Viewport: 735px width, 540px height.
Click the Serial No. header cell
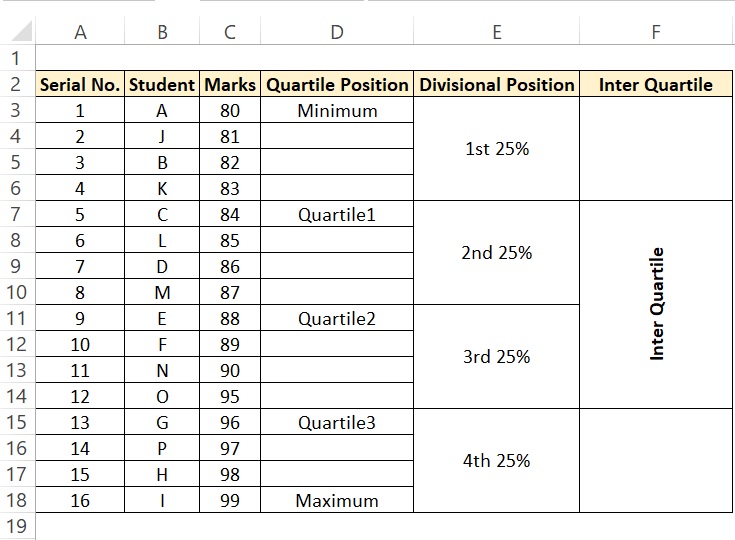click(80, 85)
